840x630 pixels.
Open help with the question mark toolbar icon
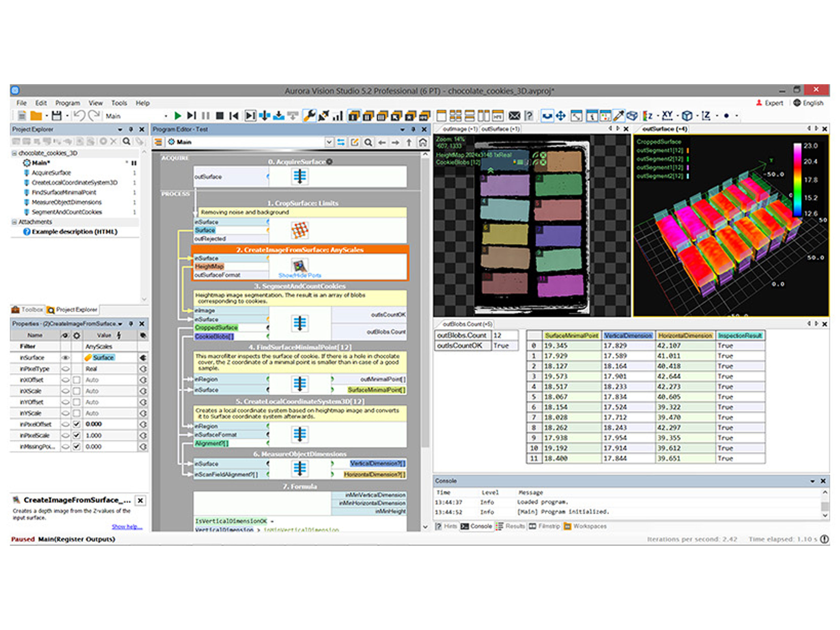(528, 115)
